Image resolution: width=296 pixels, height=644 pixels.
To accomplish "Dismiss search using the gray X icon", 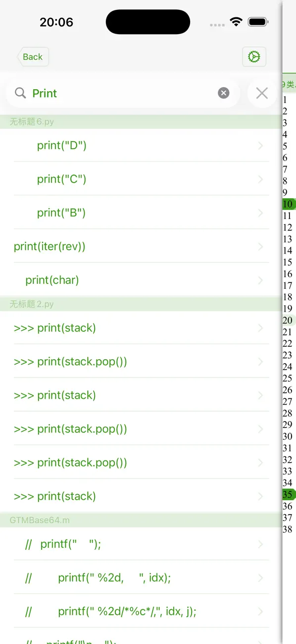I will tap(262, 93).
